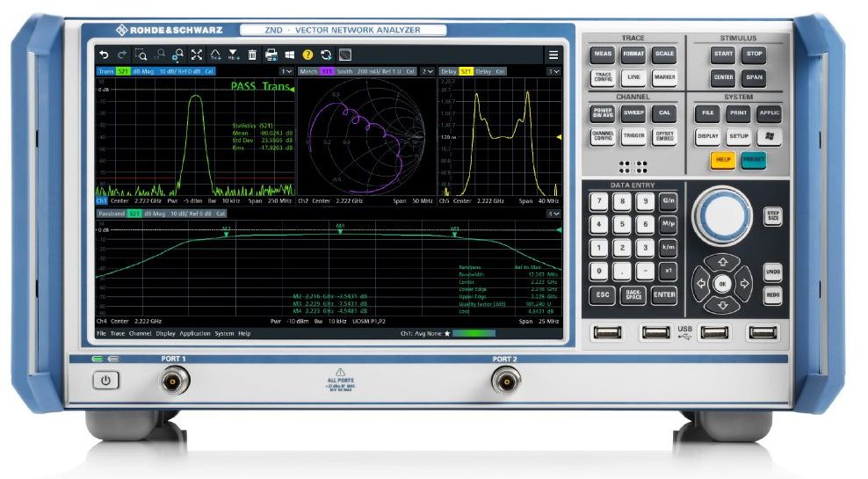This screenshot has width=868, height=479.
Task: Open the yellow help question mark icon
Action: coord(308,54)
